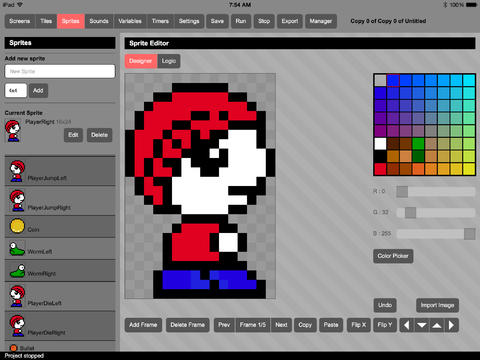Select the WormLeft sprite in list
This screenshot has height=360, width=480.
(60, 248)
